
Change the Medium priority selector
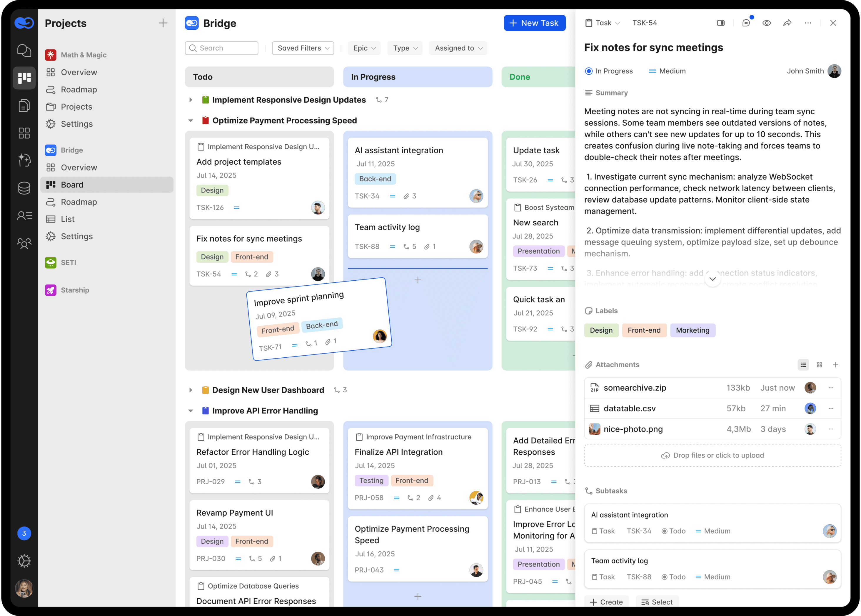(x=667, y=71)
